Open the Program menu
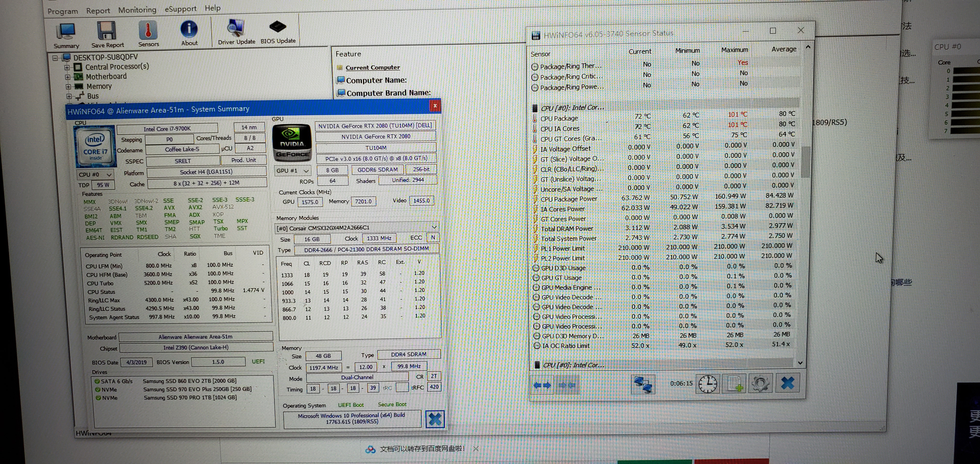Viewport: 980px width, 464px height. 63,11
